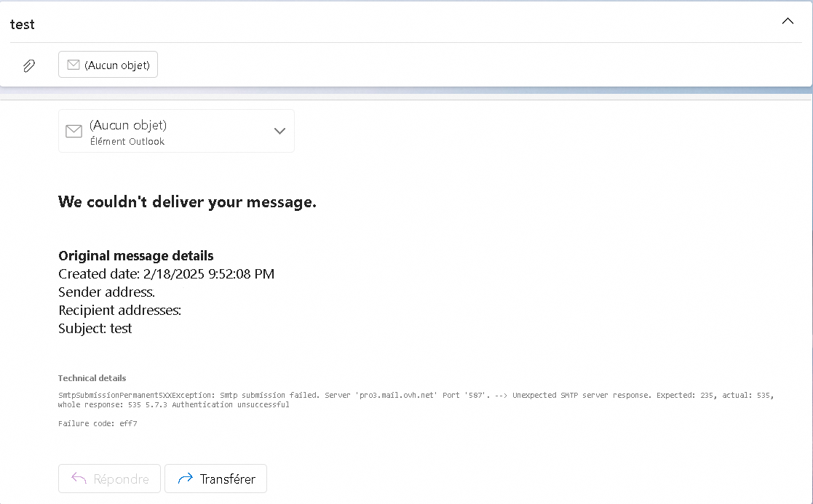Image resolution: width=813 pixels, height=504 pixels.
Task: Click envelope icon in top (Aucun objet) chip
Action: click(x=73, y=65)
